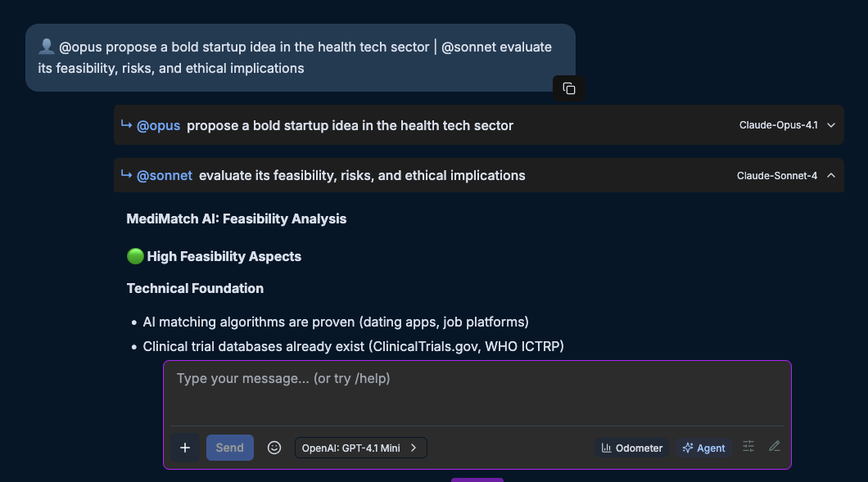Click the reply arrow beside @sonnet

click(x=126, y=175)
